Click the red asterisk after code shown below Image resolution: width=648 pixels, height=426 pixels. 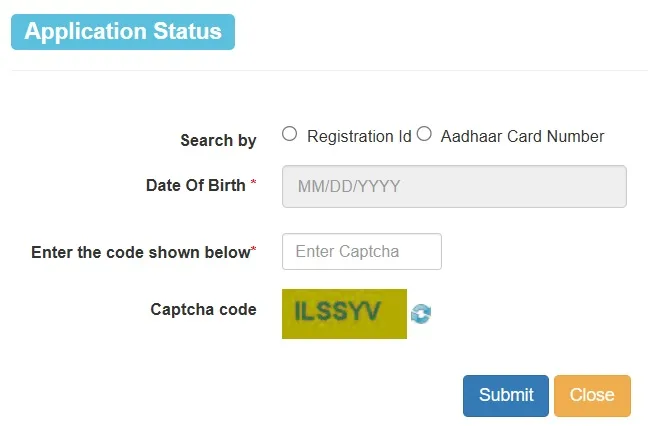tap(253, 250)
